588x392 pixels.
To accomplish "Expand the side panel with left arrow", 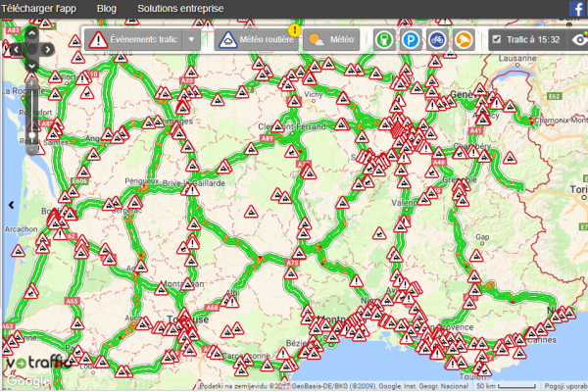I will click(11, 204).
